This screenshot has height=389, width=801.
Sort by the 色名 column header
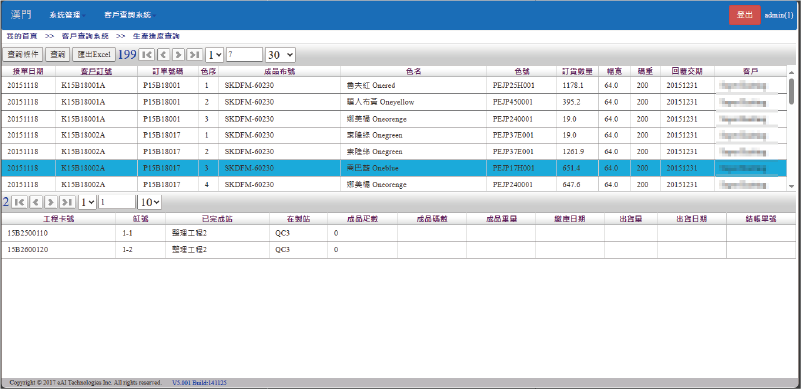(x=413, y=72)
